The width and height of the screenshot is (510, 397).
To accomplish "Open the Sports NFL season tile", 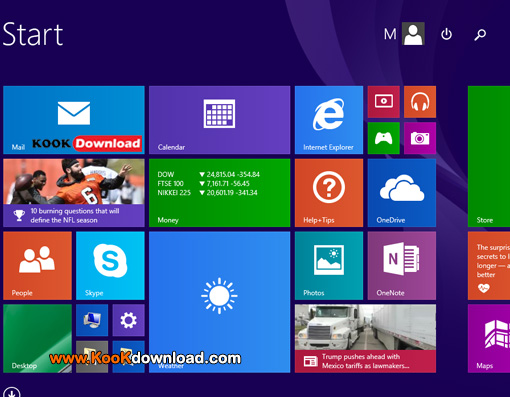I will click(74, 193).
